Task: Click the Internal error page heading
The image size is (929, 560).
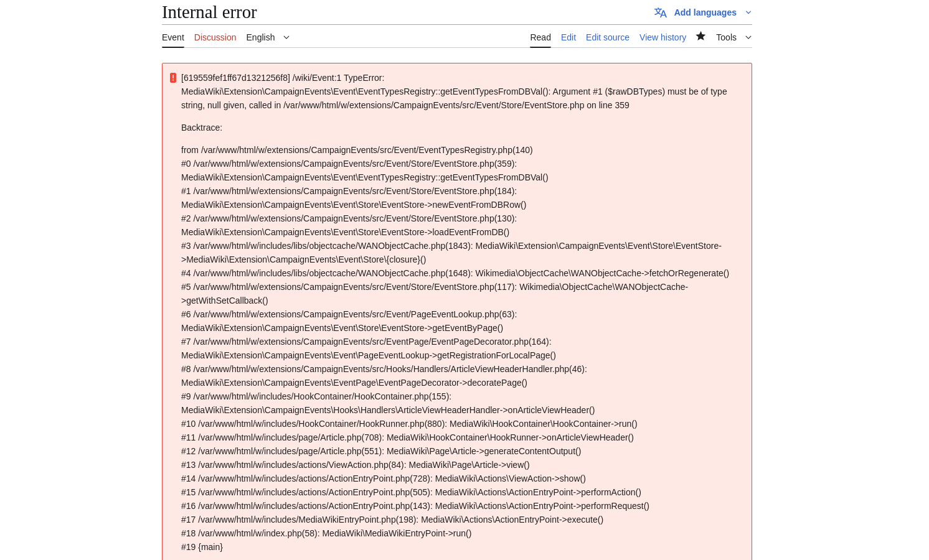Action: point(209,12)
